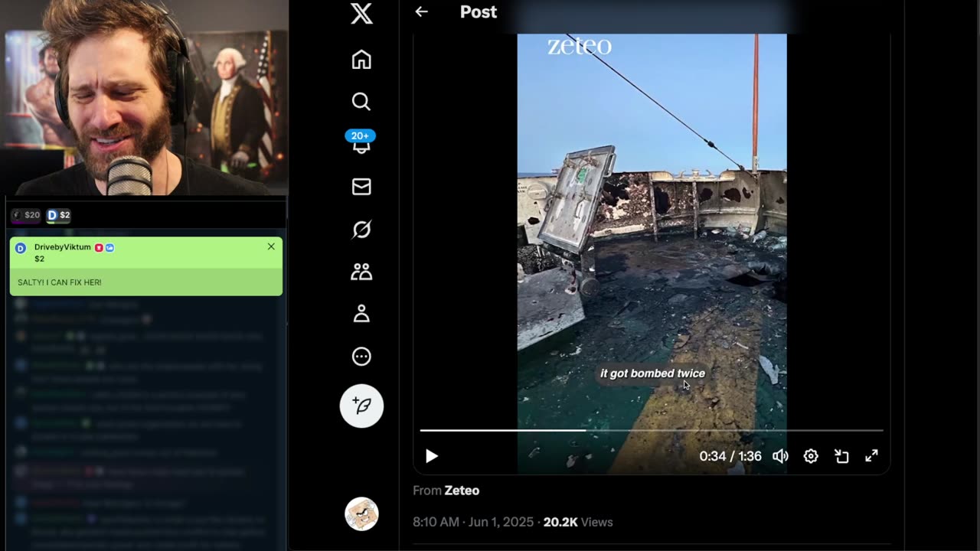The image size is (980, 551).
Task: Open the Grok icon in sidebar
Action: point(361,230)
